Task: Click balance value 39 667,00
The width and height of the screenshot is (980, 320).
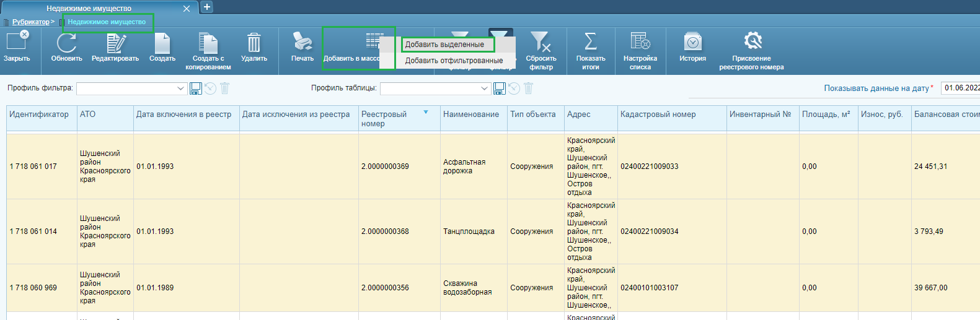Action: (x=930, y=288)
